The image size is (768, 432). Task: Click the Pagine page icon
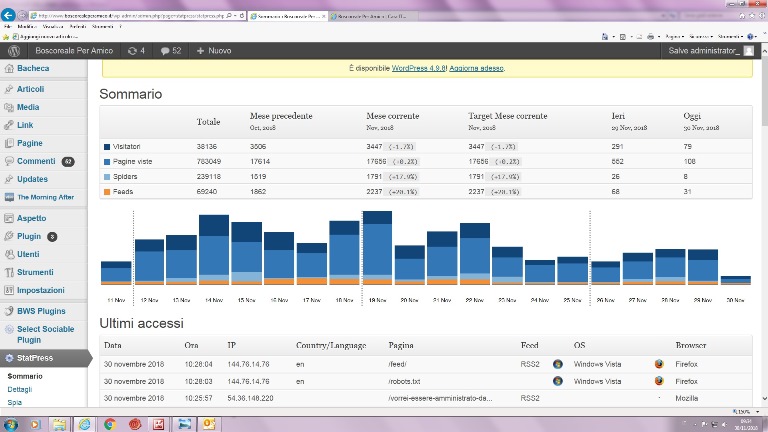pyautogui.click(x=9, y=143)
